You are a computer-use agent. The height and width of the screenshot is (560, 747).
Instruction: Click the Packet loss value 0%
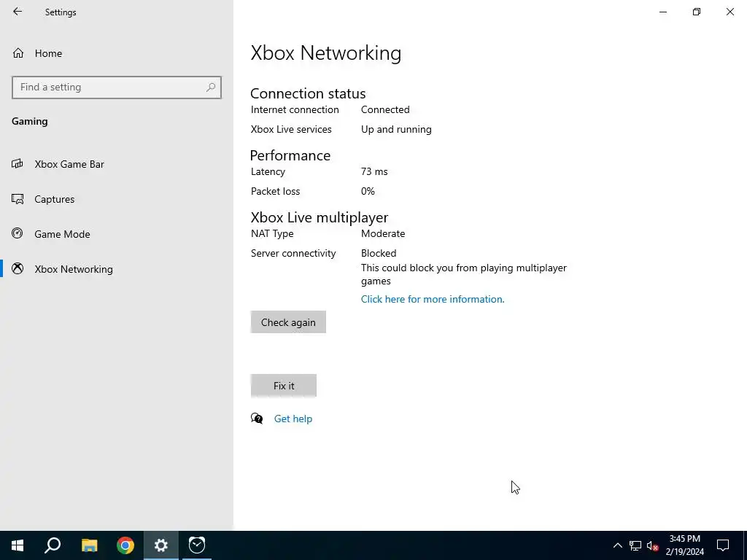[x=368, y=192]
